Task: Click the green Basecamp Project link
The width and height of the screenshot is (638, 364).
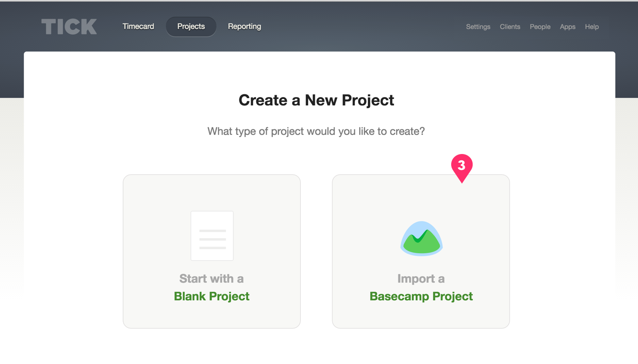Action: [x=421, y=296]
